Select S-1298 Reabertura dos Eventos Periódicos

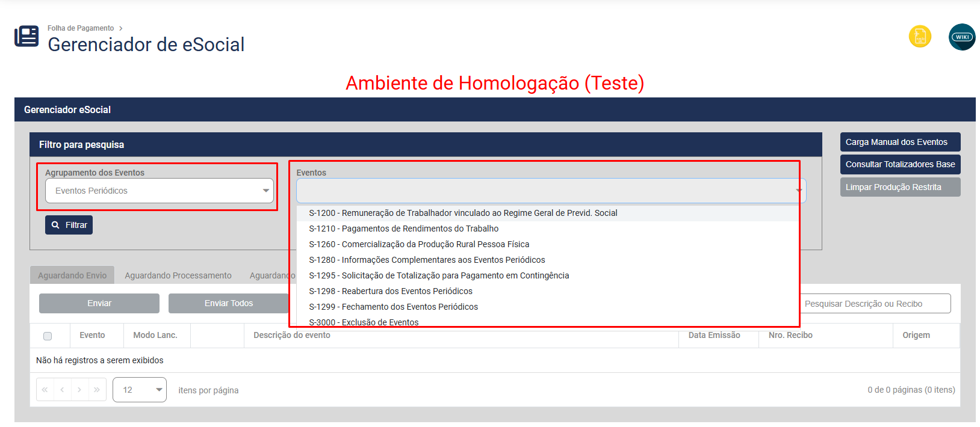point(548,291)
